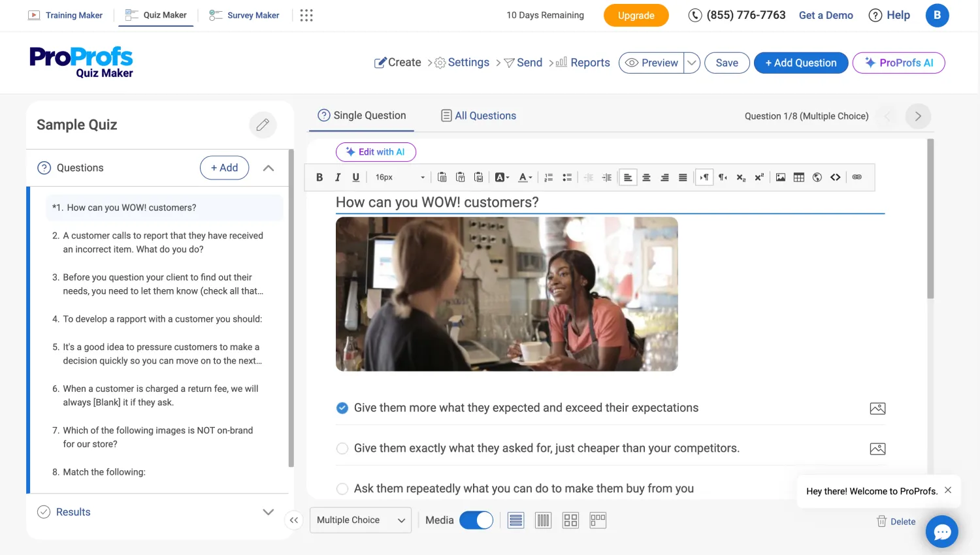Expand the Results section
Image resolution: width=980 pixels, height=555 pixels.
tap(268, 512)
